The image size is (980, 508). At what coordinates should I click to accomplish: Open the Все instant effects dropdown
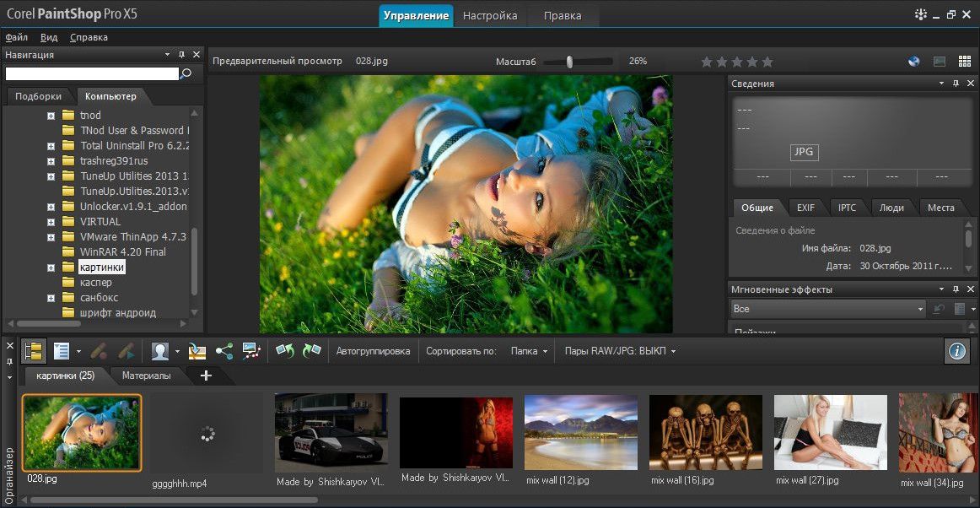(827, 309)
